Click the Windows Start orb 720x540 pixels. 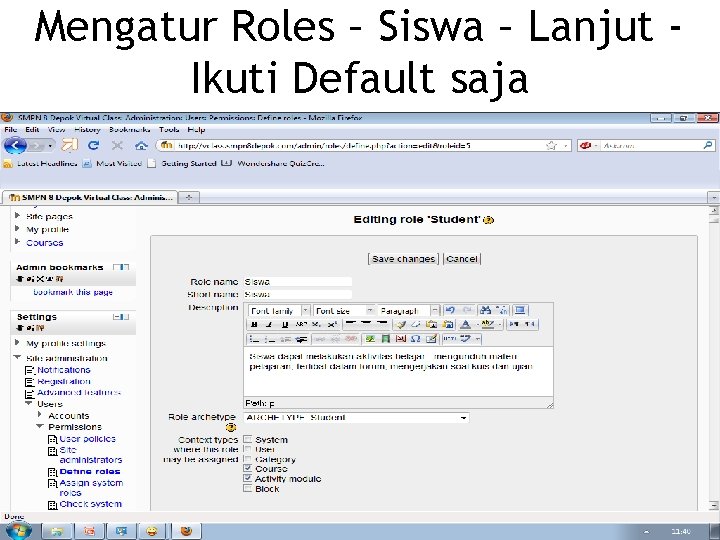point(18,531)
